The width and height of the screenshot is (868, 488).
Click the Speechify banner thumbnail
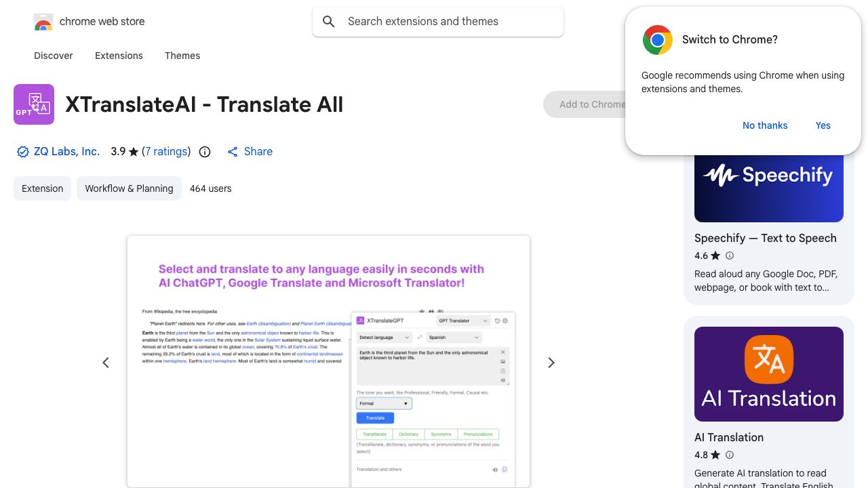769,188
